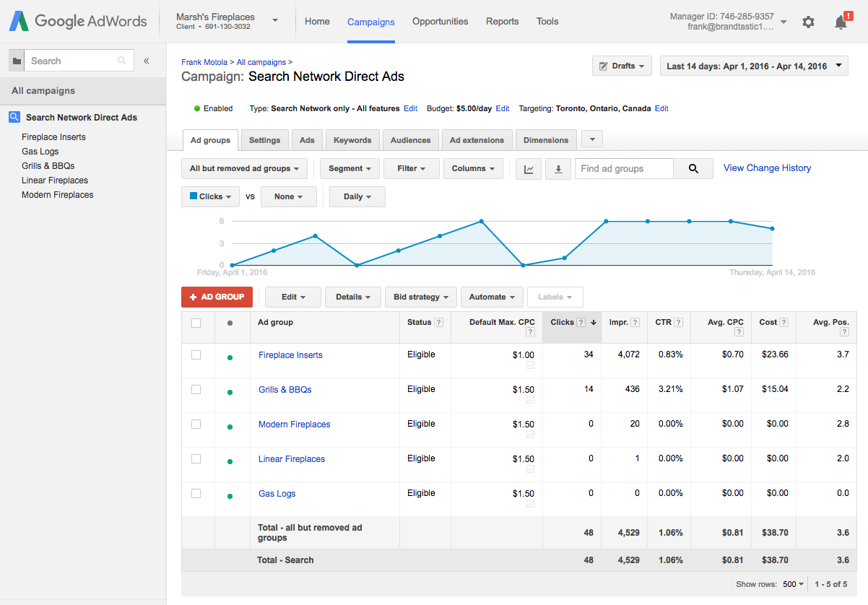
Task: Open Cost column help icon
Action: 784,323
